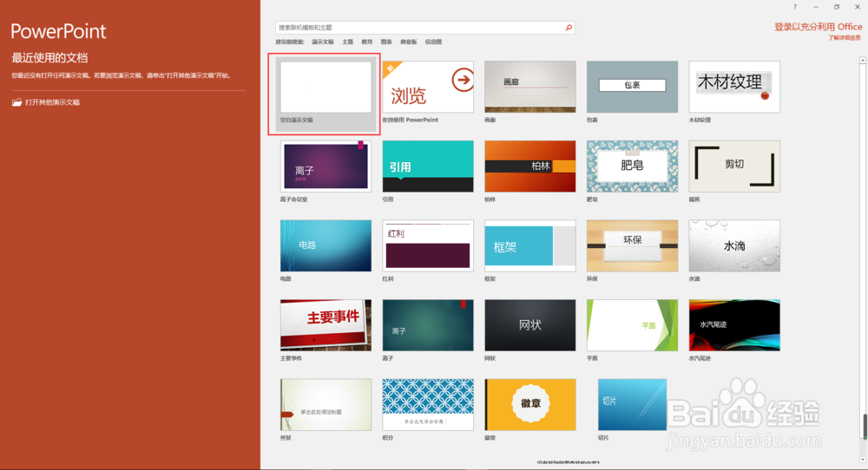
Task: Click the 最近使用的文档 heading
Action: (49, 58)
